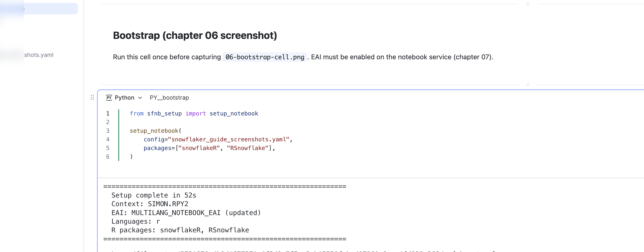Click the inline code 06-bootstrap-cell.png

click(265, 57)
